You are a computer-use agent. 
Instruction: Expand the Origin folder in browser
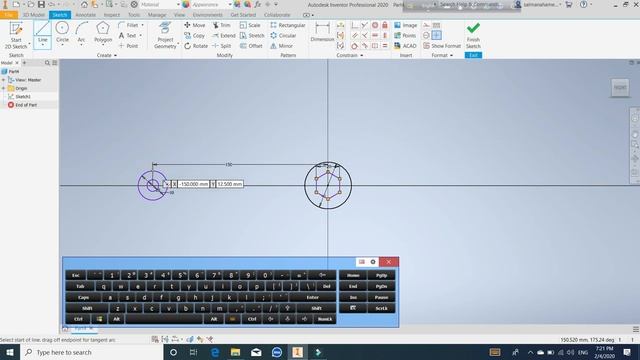pyautogui.click(x=4, y=88)
